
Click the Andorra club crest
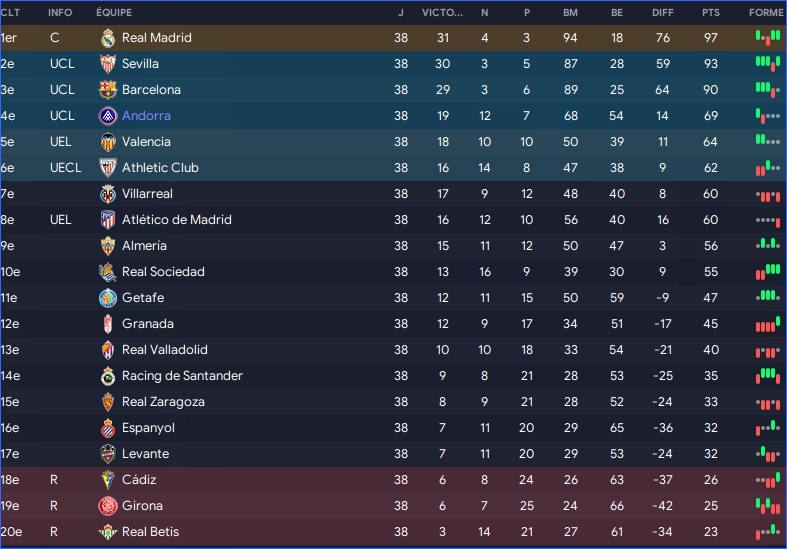(x=108, y=116)
